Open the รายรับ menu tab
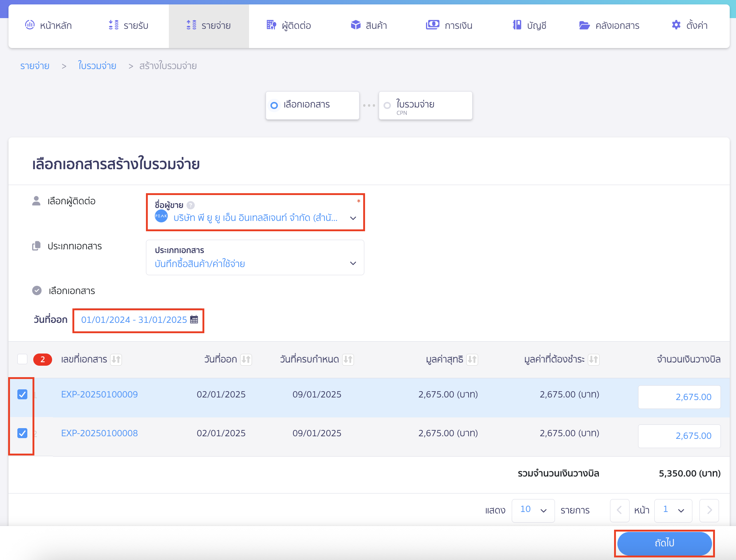 129,25
